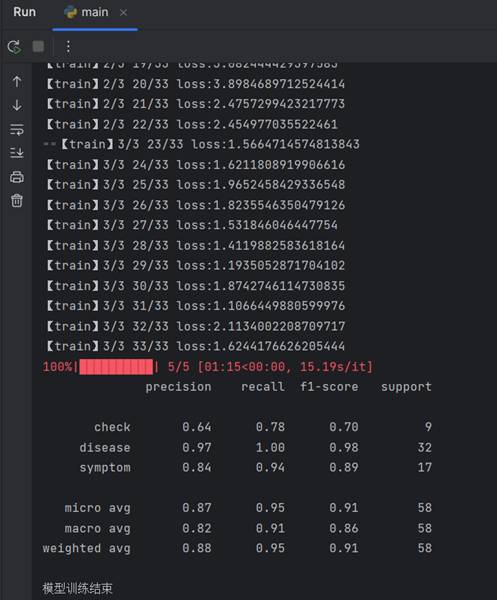Click the symptom row label

[x=105, y=468]
